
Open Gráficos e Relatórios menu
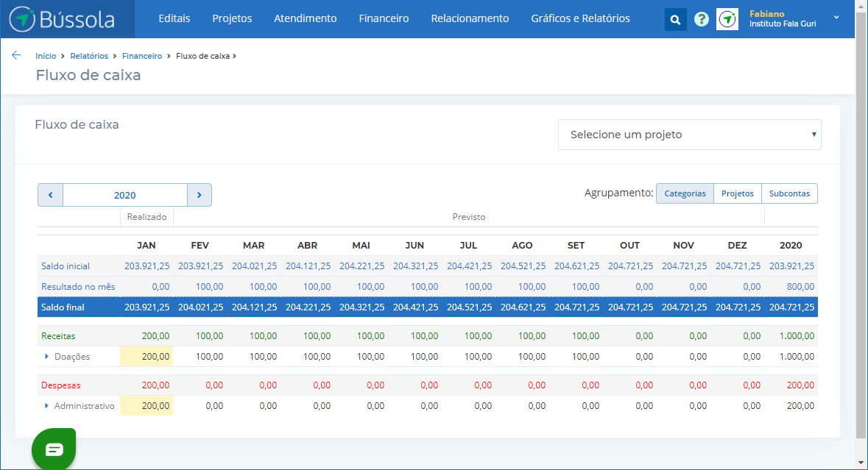[580, 18]
